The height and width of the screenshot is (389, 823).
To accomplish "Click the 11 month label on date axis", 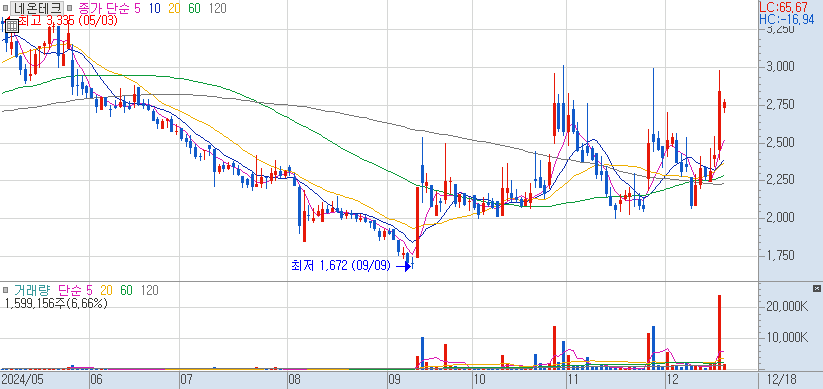I will [573, 379].
